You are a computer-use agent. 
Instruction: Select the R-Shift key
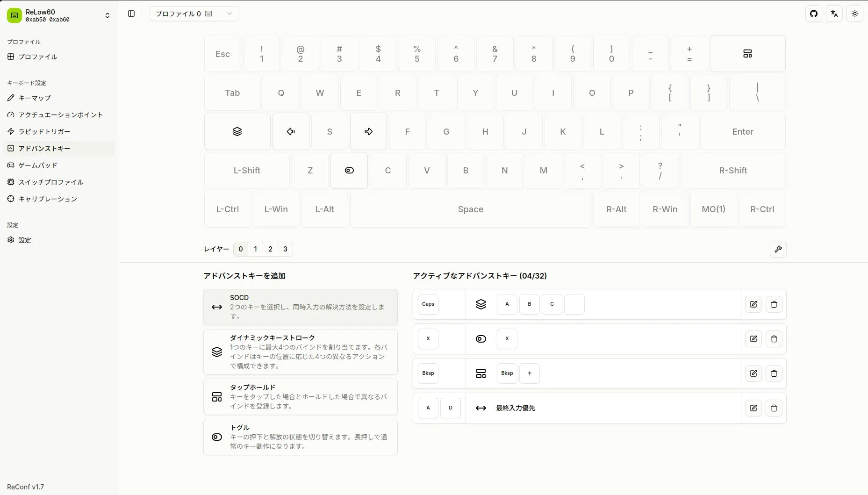tap(733, 170)
